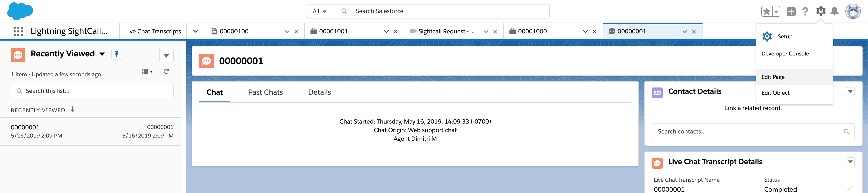The image size is (868, 193).
Task: Refresh the Recently Viewed list
Action: point(166,71)
